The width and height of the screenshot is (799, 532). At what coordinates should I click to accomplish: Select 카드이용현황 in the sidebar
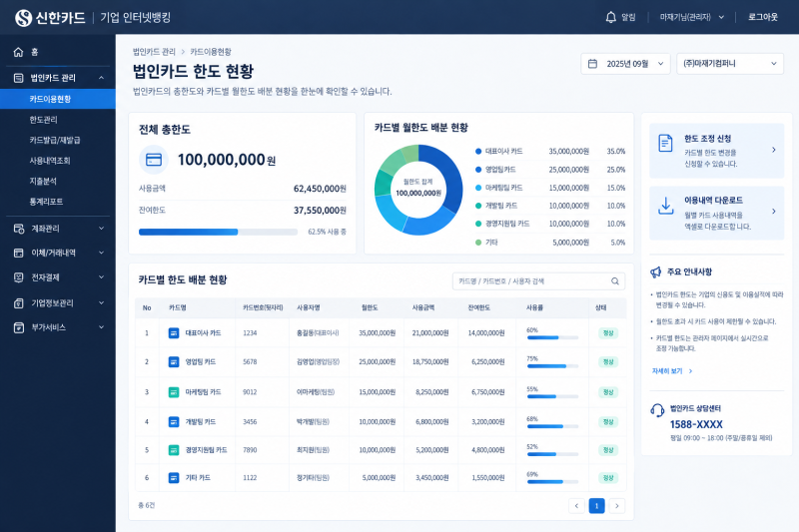click(x=58, y=99)
